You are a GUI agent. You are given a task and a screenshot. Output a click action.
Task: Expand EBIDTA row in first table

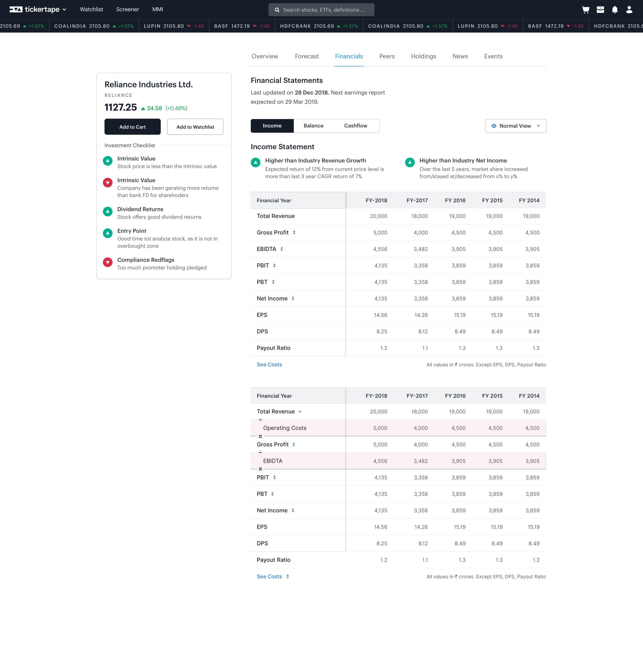[x=282, y=249]
